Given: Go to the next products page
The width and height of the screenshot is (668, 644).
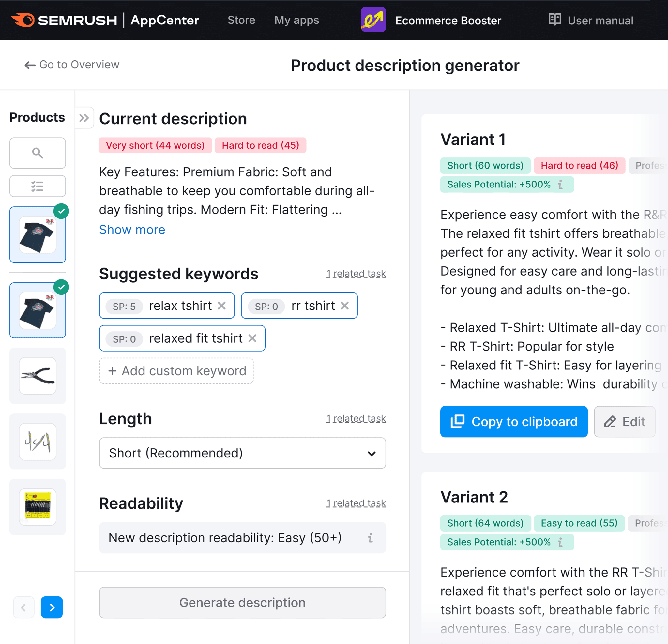Looking at the screenshot, I should click(x=52, y=607).
